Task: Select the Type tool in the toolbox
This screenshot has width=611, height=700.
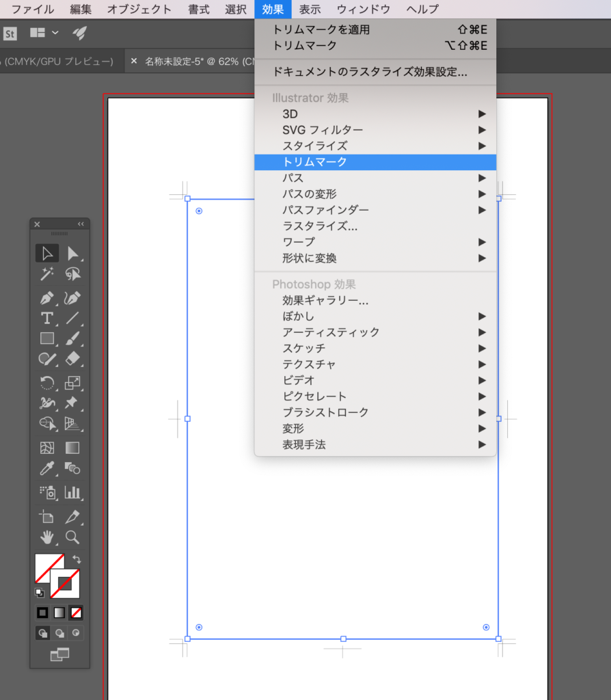Action: click(x=47, y=318)
